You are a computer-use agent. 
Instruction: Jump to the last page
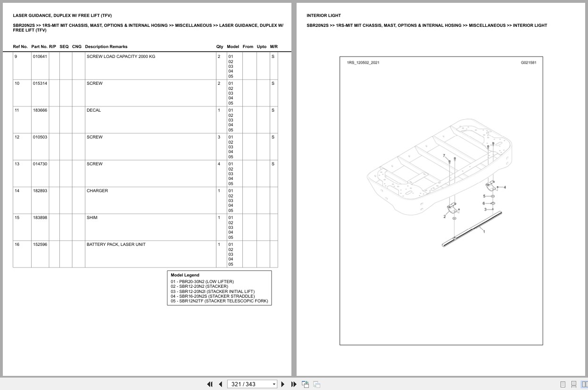(x=294, y=384)
